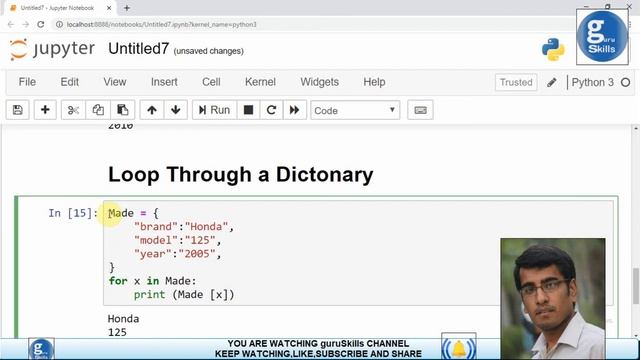Click the "year":"2005" code line

pos(178,254)
